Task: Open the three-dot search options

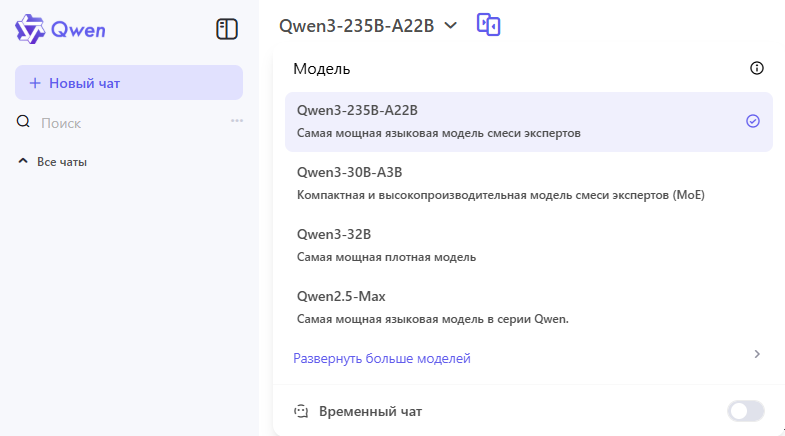Action: (x=237, y=121)
